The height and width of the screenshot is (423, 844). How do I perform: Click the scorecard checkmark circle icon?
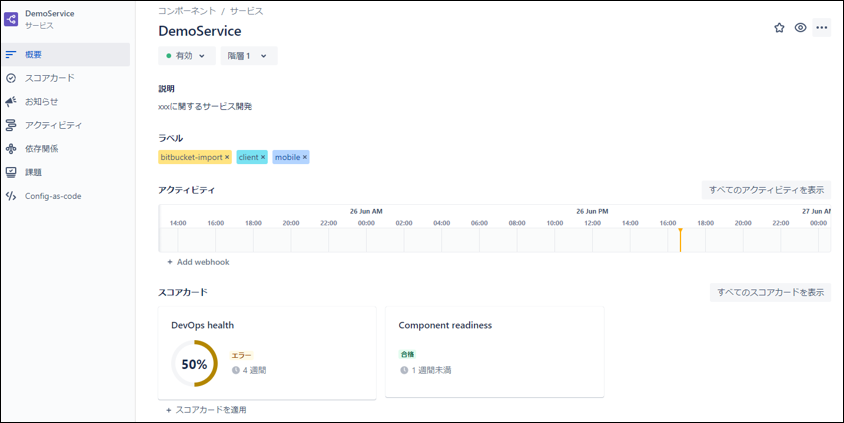[x=11, y=78]
